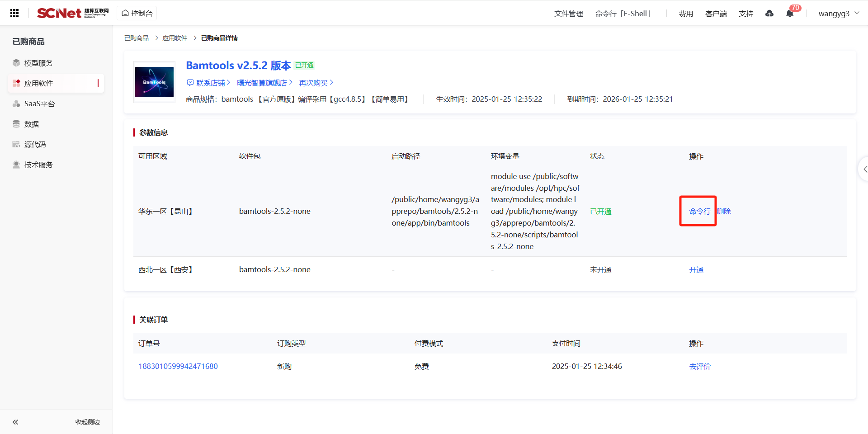Image resolution: width=868 pixels, height=434 pixels.
Task: Click the 数据 database icon
Action: pyautogui.click(x=16, y=124)
